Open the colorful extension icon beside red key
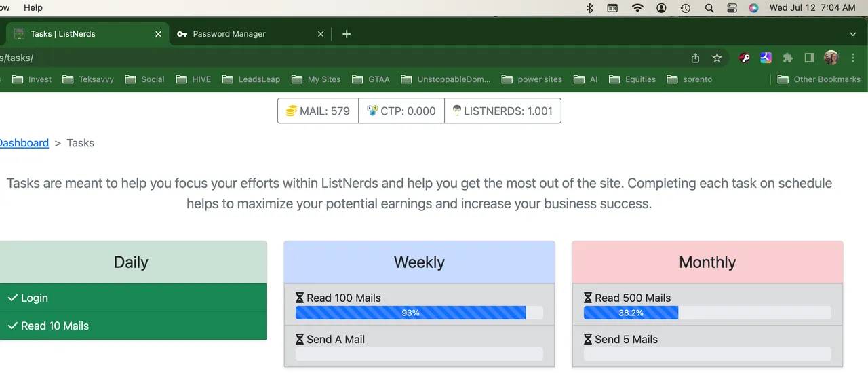 tap(766, 58)
